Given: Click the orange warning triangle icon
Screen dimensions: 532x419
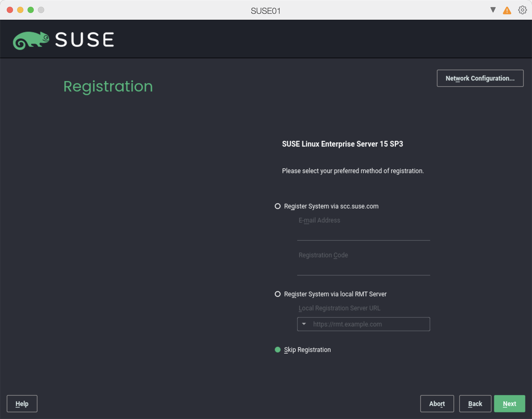Looking at the screenshot, I should point(507,11).
